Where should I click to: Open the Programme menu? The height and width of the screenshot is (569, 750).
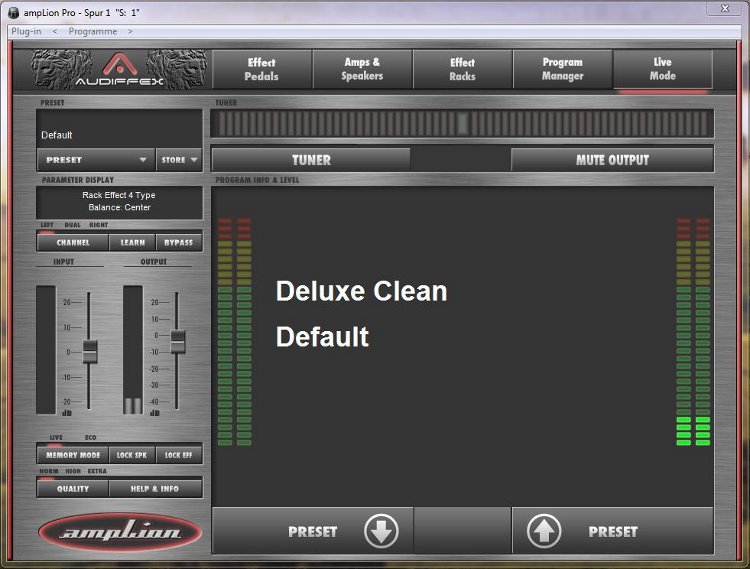pos(93,32)
